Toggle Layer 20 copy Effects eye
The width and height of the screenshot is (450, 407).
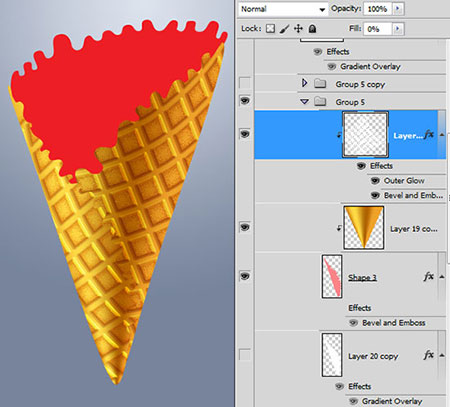click(339, 386)
